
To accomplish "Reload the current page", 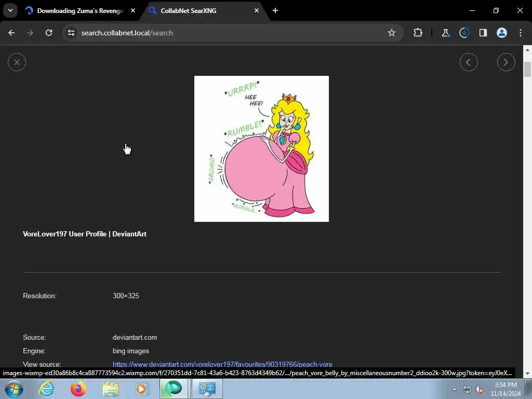I will [x=49, y=33].
